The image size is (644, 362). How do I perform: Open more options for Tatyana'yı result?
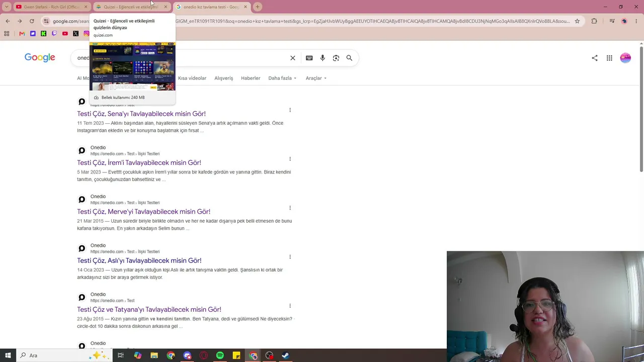point(290,306)
